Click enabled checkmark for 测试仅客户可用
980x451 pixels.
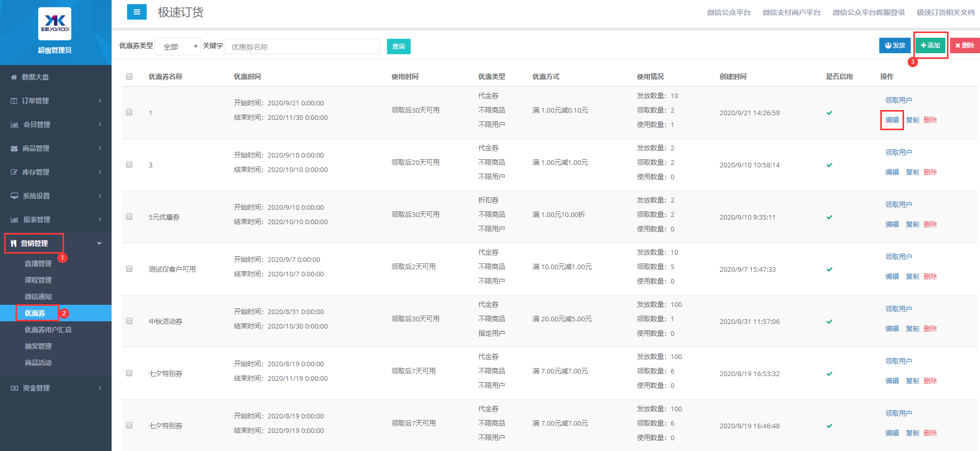(x=829, y=269)
